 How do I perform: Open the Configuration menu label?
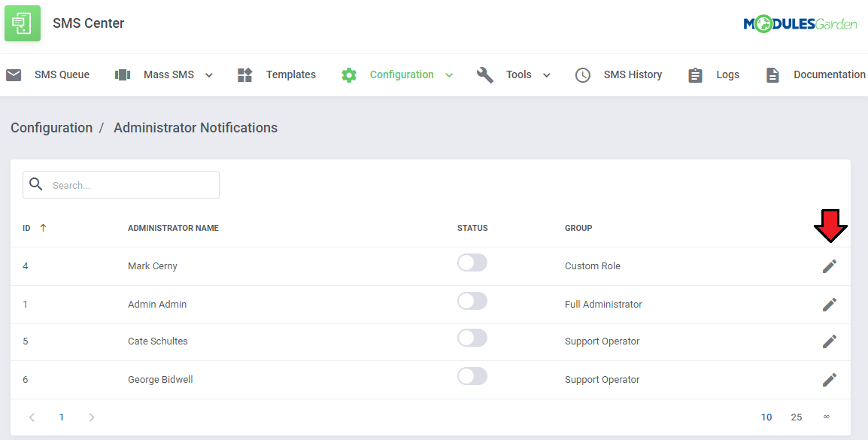coord(402,74)
